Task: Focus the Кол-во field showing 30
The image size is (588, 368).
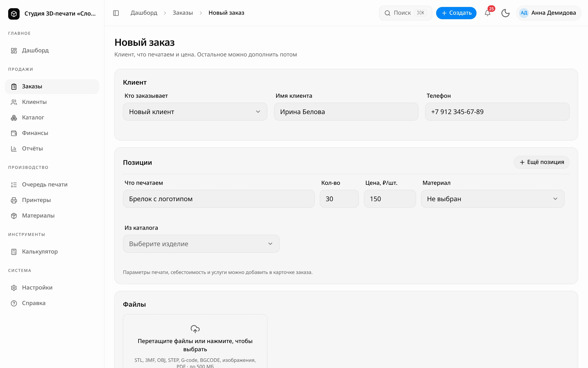Action: (339, 199)
